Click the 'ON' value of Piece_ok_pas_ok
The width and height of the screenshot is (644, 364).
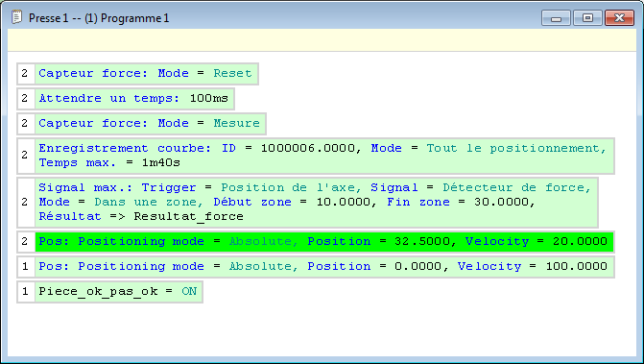(189, 291)
